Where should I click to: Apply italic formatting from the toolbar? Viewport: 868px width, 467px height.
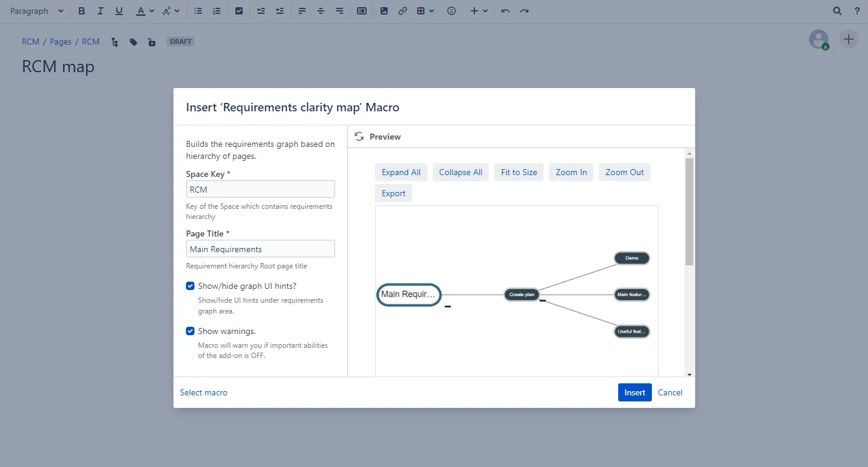(101, 11)
